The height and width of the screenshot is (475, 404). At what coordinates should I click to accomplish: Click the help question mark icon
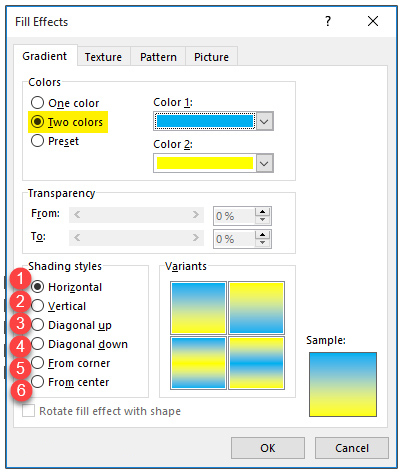[x=328, y=22]
